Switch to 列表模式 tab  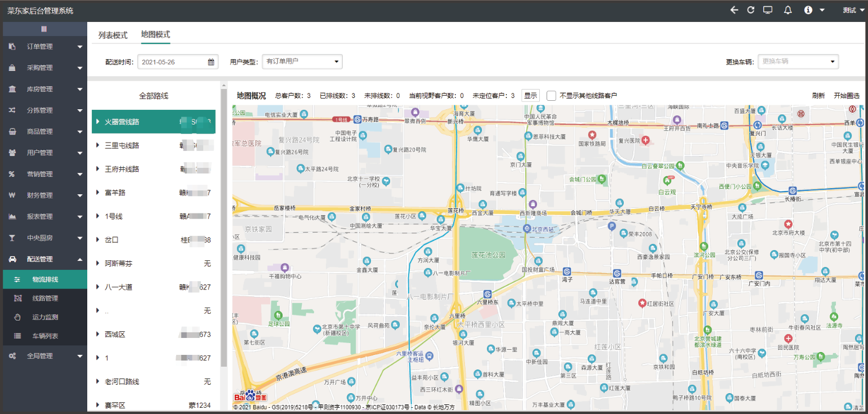113,35
